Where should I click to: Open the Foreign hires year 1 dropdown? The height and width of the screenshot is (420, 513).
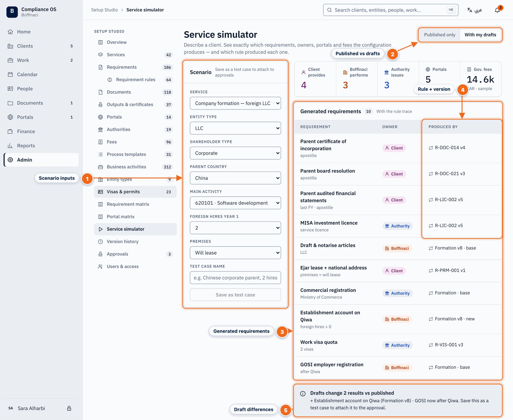click(x=235, y=228)
